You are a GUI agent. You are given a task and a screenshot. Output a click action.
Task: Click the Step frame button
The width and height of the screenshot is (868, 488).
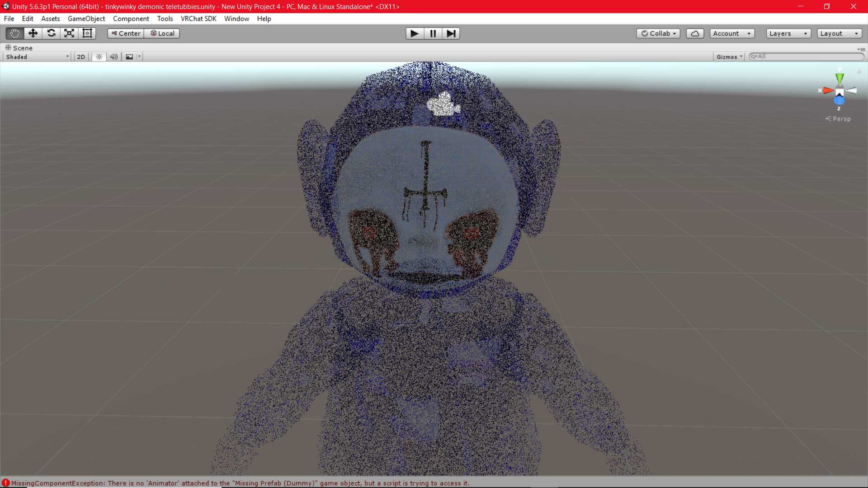pyautogui.click(x=451, y=33)
